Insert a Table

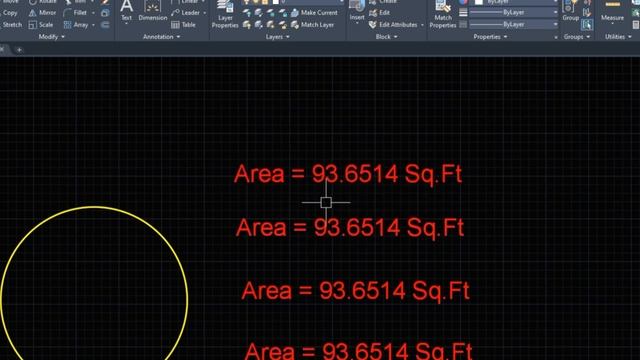pos(183,25)
